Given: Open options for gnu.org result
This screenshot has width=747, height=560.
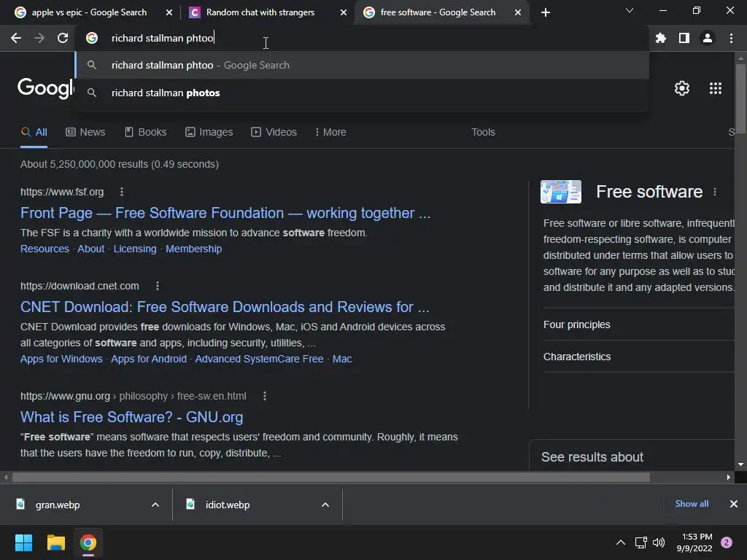Looking at the screenshot, I should [x=265, y=396].
